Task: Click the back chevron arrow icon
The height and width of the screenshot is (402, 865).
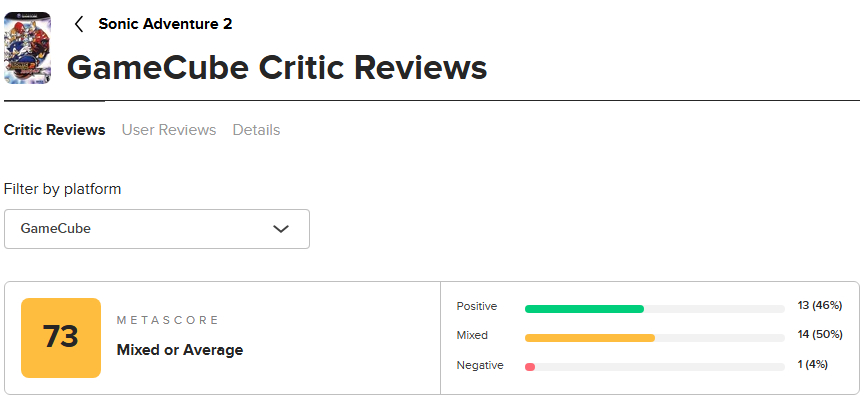Action: coord(79,24)
